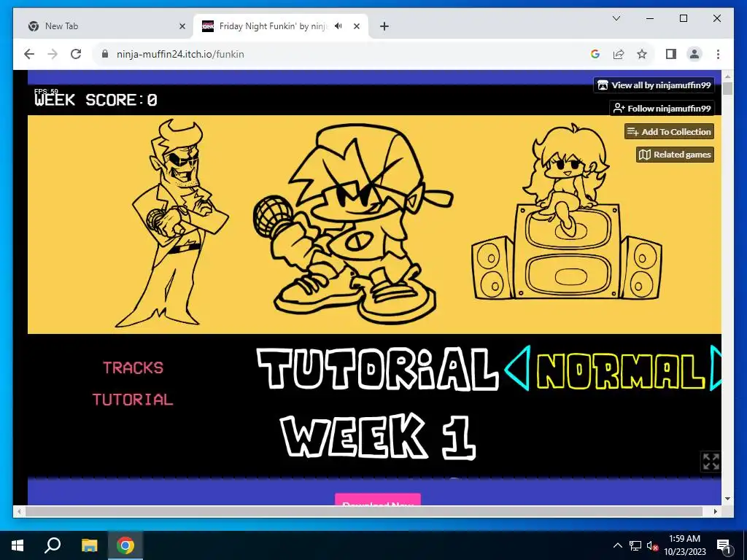747x560 pixels.
Task: Show hidden system tray icons
Action: coord(617,545)
